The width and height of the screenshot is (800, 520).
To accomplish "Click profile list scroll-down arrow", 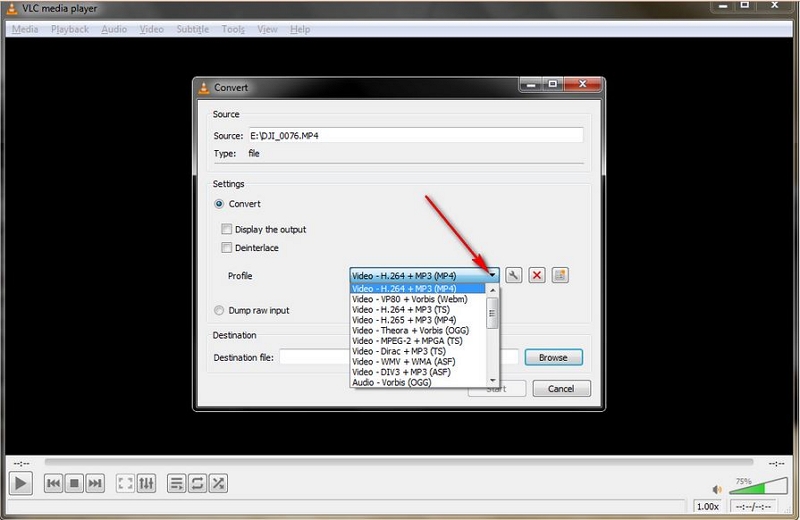I will (x=492, y=380).
